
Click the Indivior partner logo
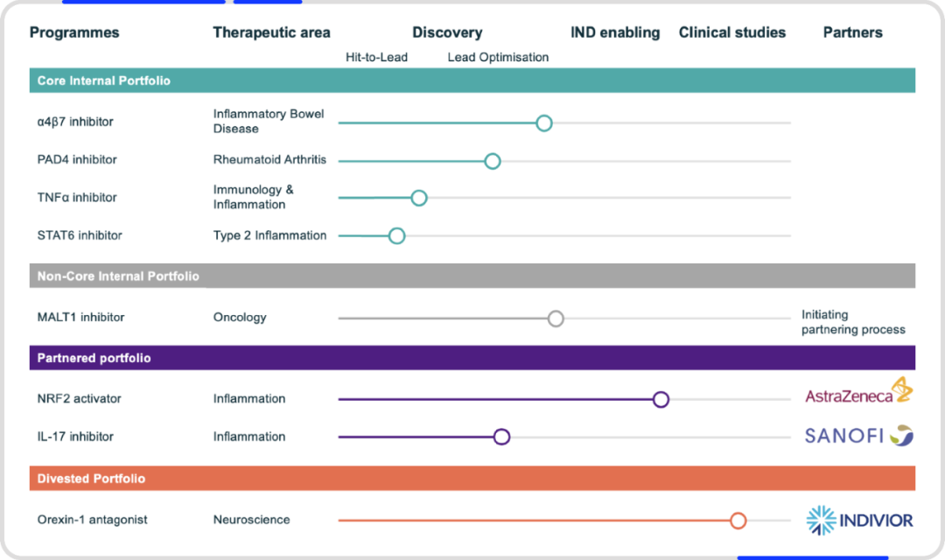860,521
